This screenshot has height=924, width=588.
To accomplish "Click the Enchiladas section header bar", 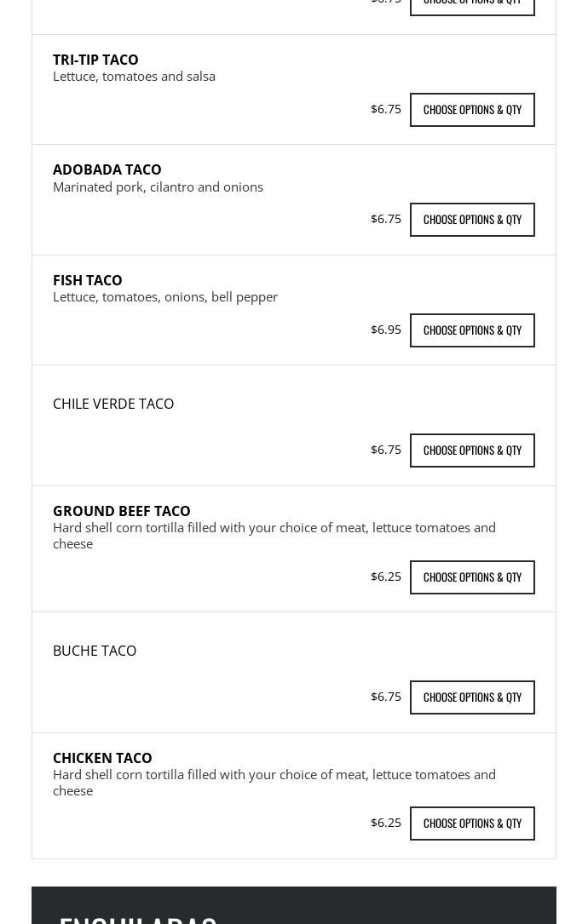I will coord(294,905).
